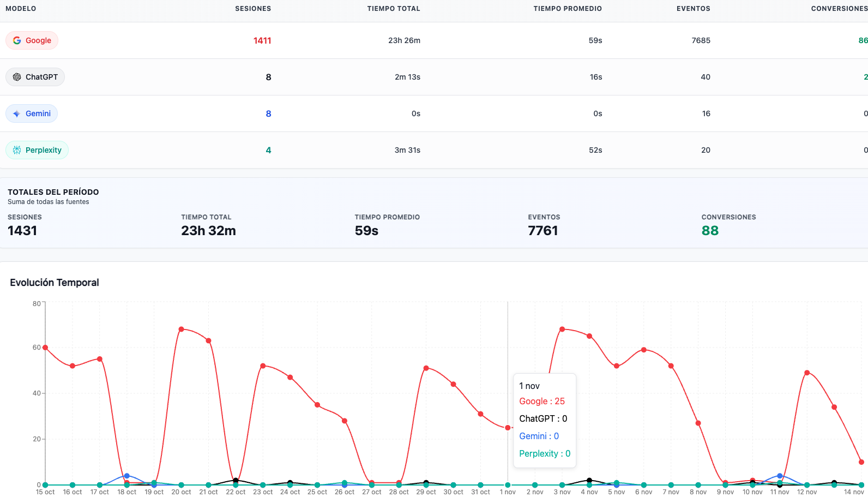
Task: Click the Gemini sparkle icon
Action: tap(17, 113)
